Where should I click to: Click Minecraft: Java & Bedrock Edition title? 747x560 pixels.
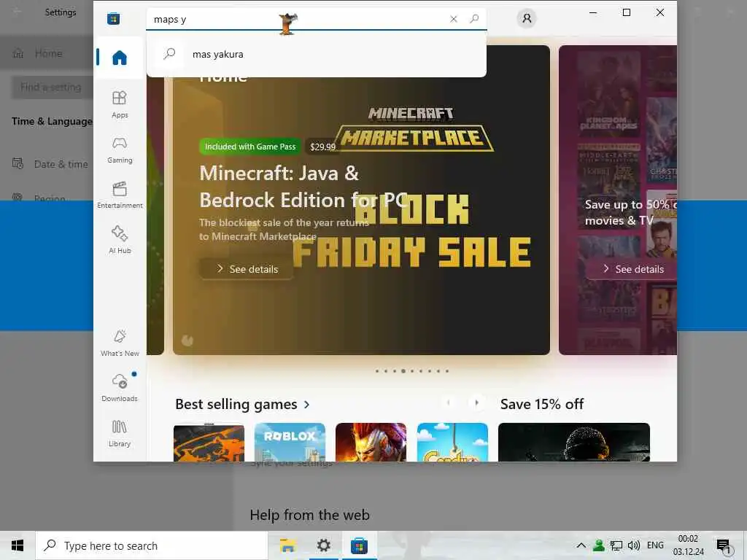[303, 187]
